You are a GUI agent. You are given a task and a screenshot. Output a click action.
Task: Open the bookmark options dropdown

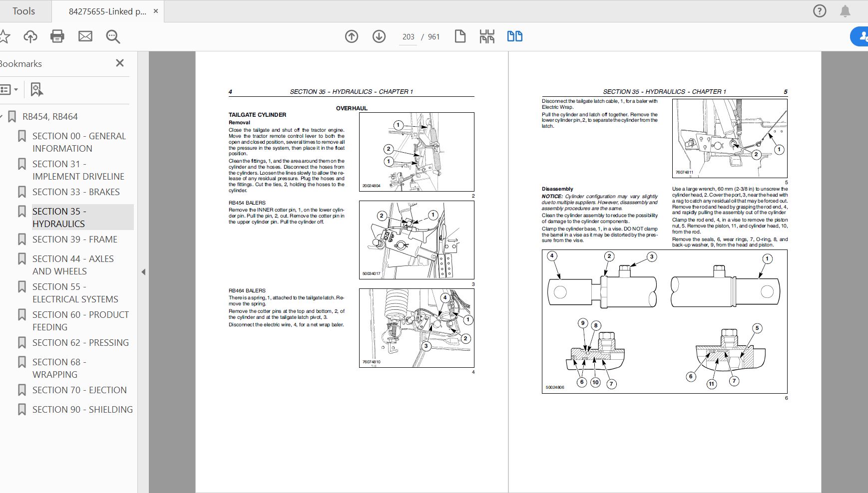coord(9,90)
